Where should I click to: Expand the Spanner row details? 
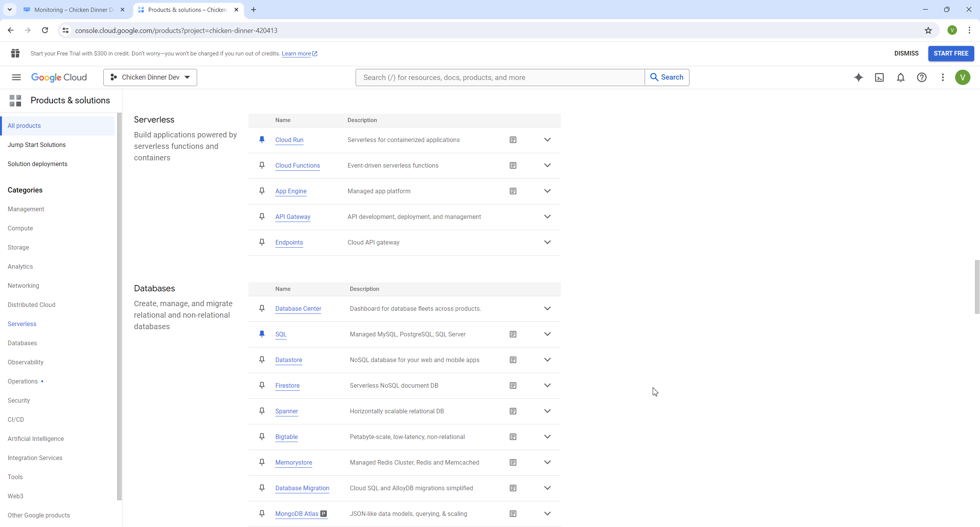click(547, 411)
